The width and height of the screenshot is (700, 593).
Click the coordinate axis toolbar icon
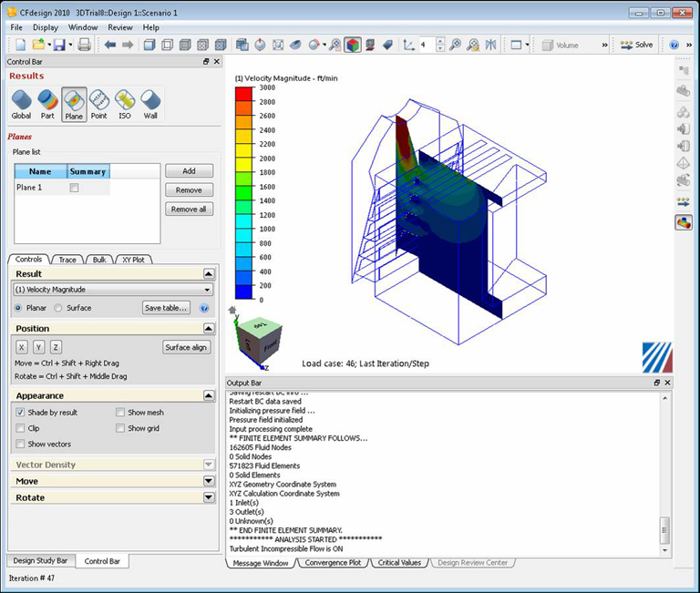[408, 45]
